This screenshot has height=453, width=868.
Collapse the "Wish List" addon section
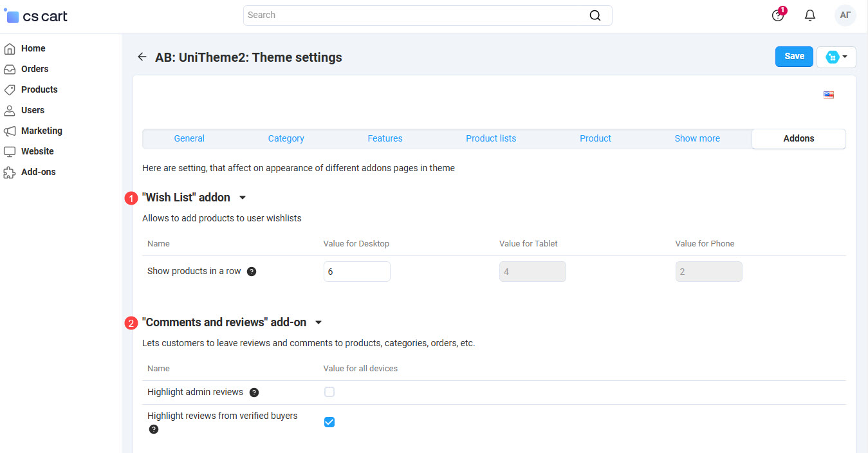point(243,198)
